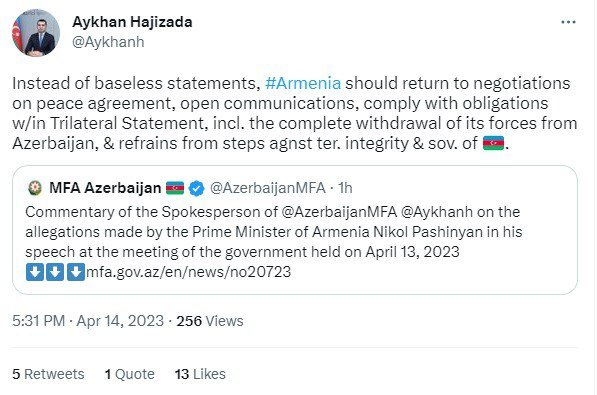Click the MFA Azerbaijan round emblem avatar
This screenshot has height=395, width=597.
tap(35, 188)
